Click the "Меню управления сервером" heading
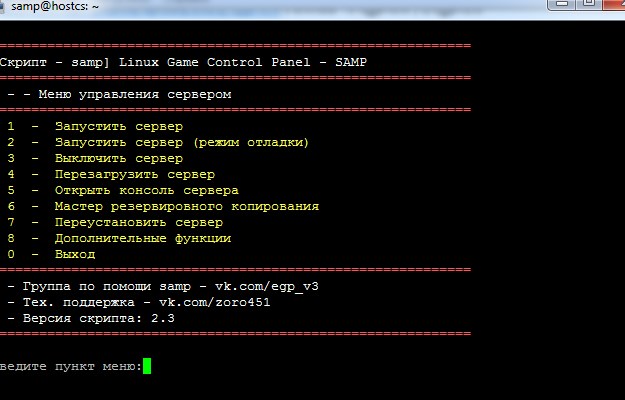 [x=135, y=94]
